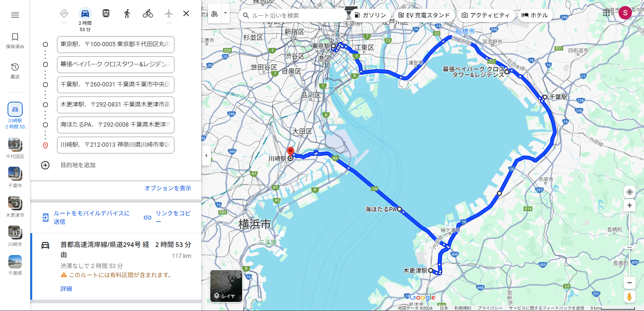644x311 pixels.
Task: Open the account avatar S
Action: click(x=625, y=13)
